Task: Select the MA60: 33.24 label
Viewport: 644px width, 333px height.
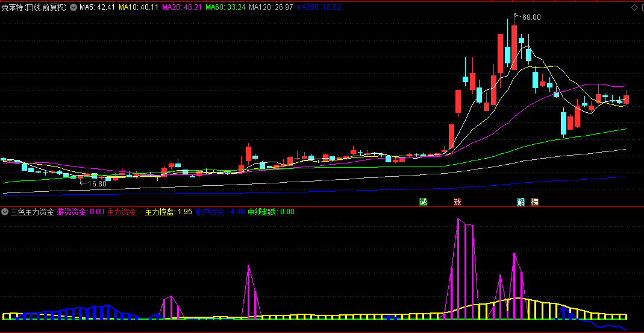Action: (x=225, y=7)
